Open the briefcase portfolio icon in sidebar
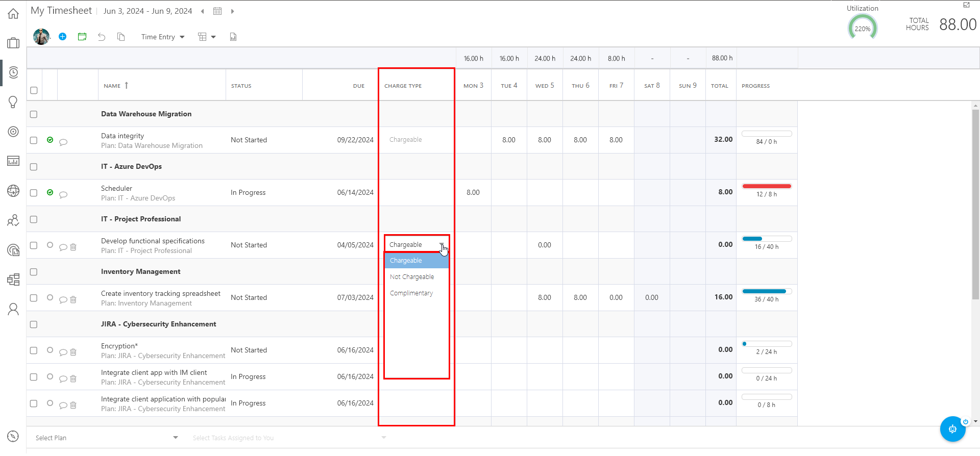 click(13, 43)
